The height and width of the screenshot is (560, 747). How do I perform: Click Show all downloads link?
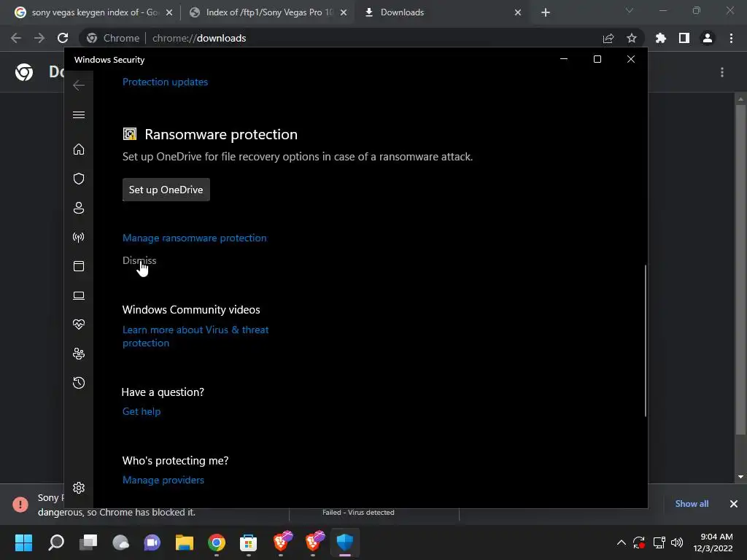(x=692, y=504)
